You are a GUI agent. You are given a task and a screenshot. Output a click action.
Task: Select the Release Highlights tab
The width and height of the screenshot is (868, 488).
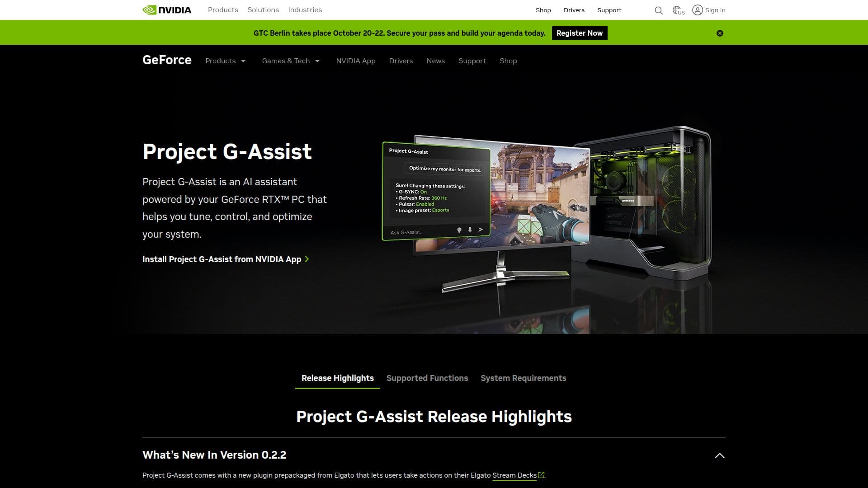pyautogui.click(x=338, y=378)
